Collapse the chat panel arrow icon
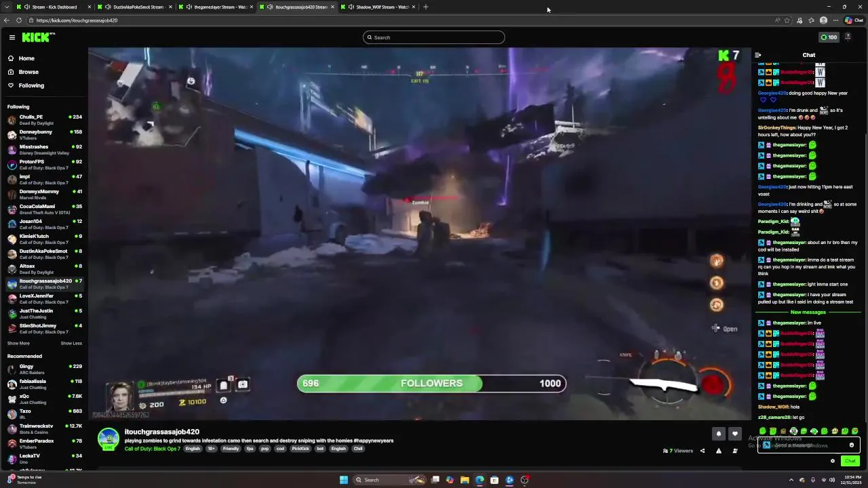This screenshot has height=488, width=868. [757, 55]
